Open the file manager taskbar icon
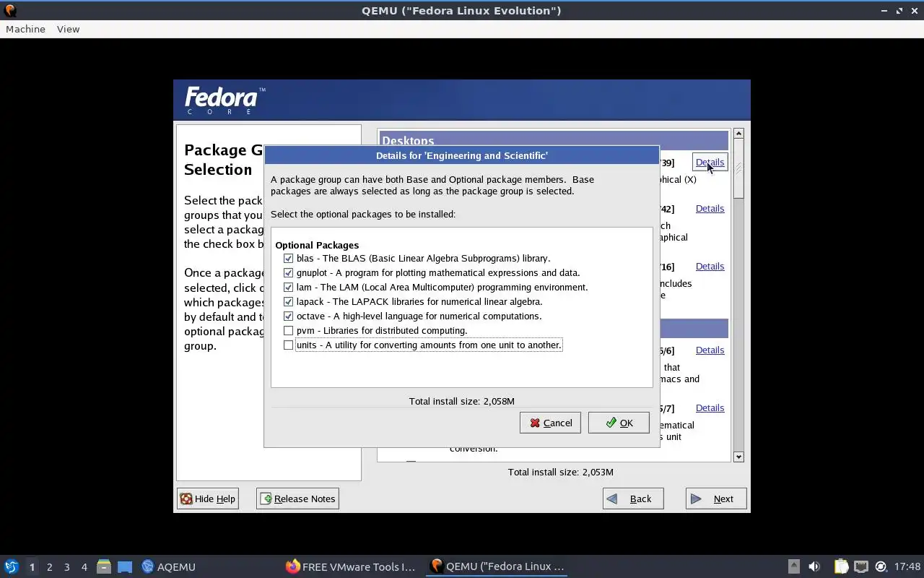The height and width of the screenshot is (578, 924). point(104,566)
